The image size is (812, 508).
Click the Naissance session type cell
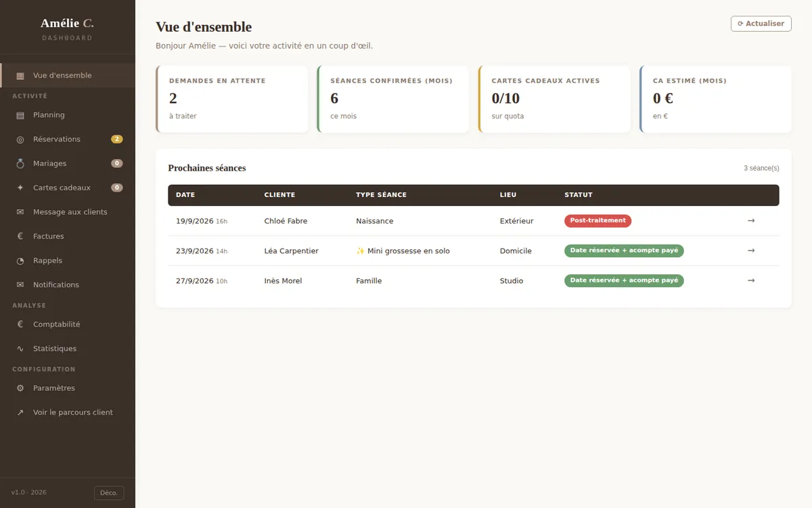375,221
